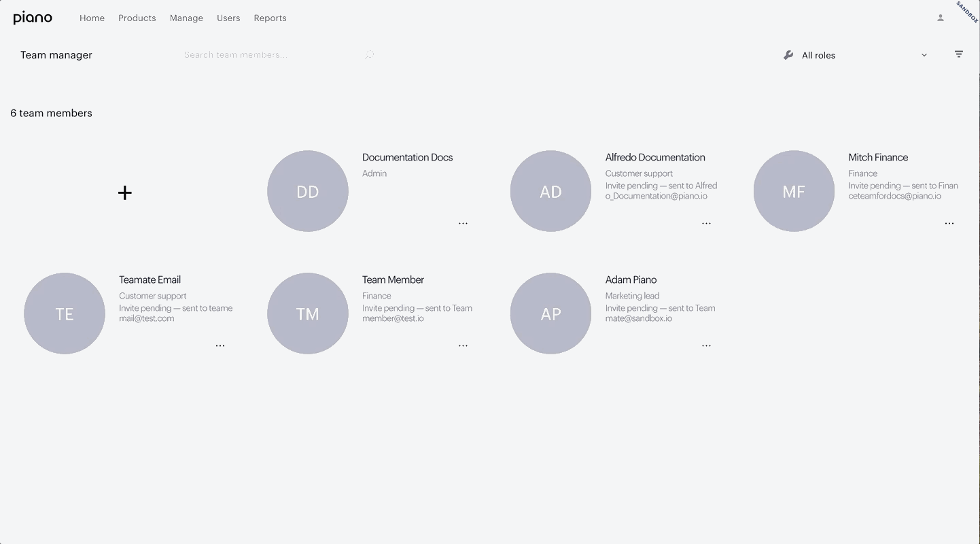Image resolution: width=980 pixels, height=544 pixels.
Task: Click the plus icon to add member
Action: pyautogui.click(x=125, y=192)
